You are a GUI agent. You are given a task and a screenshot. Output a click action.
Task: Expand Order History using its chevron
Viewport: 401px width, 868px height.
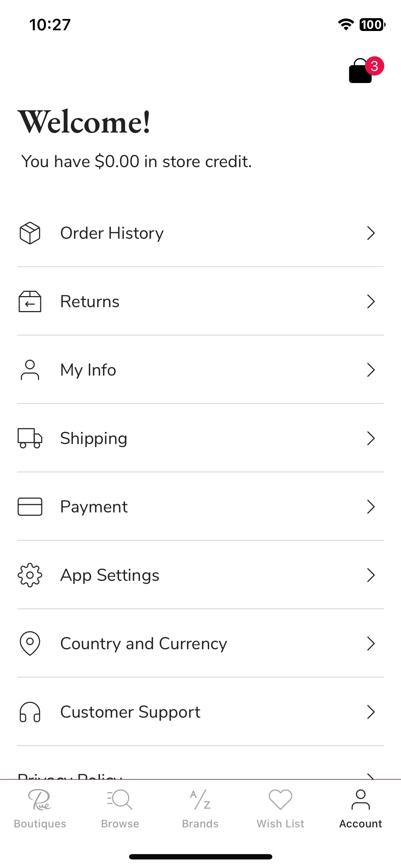click(371, 233)
